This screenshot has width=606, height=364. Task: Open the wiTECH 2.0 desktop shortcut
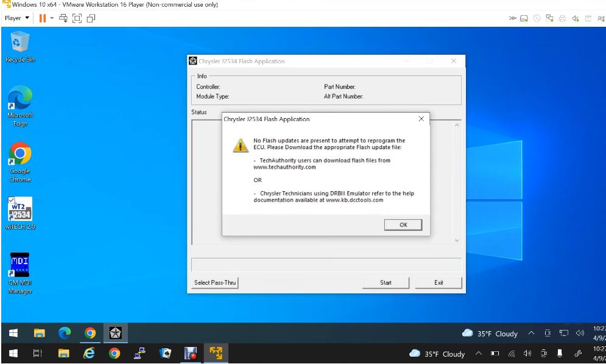20,213
